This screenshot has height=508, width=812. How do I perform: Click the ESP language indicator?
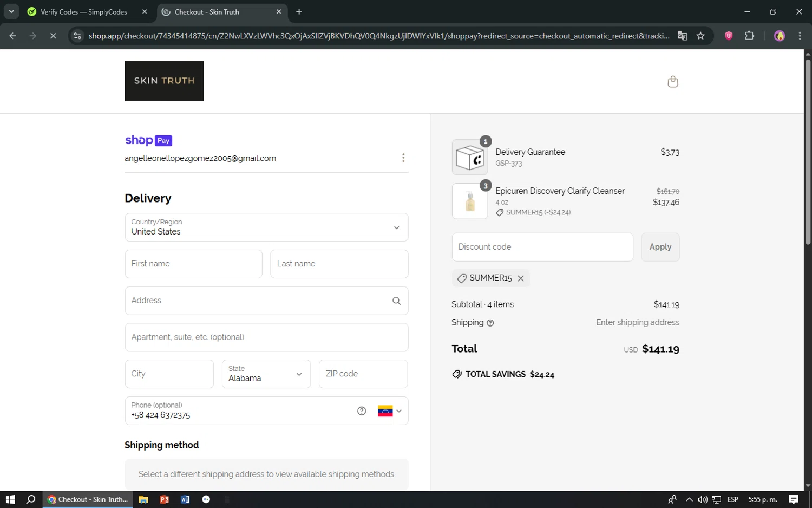(733, 499)
